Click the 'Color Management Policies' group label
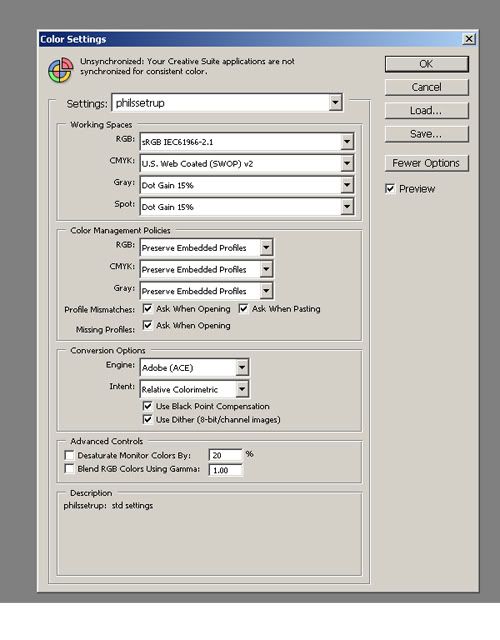Viewport: 500px width, 640px height. click(x=120, y=230)
